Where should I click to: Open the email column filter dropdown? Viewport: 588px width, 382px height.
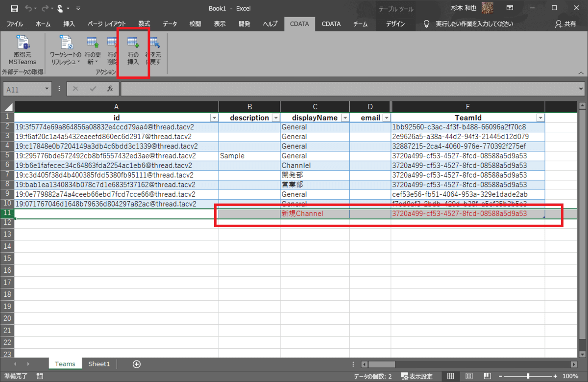[386, 118]
